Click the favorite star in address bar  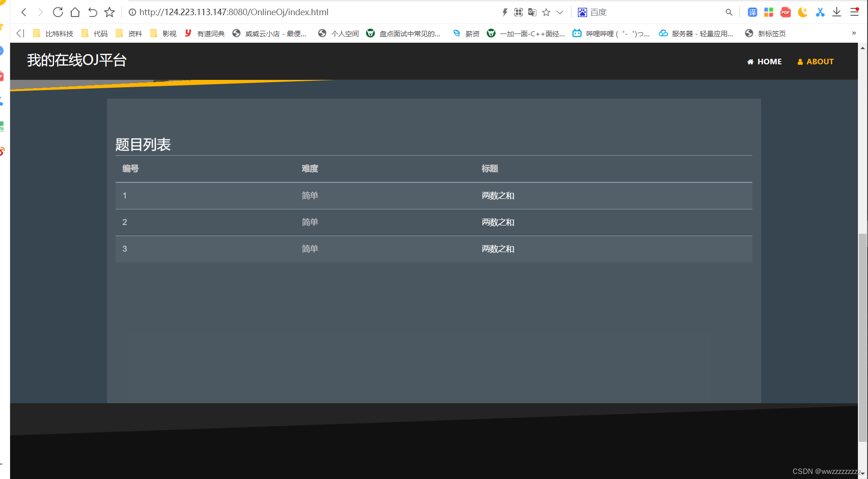click(546, 12)
